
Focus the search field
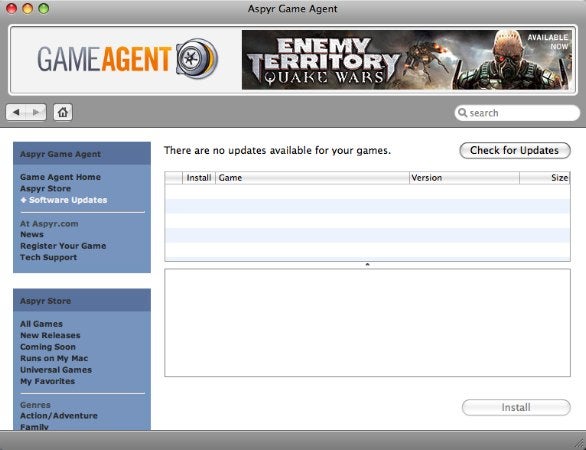pos(517,113)
